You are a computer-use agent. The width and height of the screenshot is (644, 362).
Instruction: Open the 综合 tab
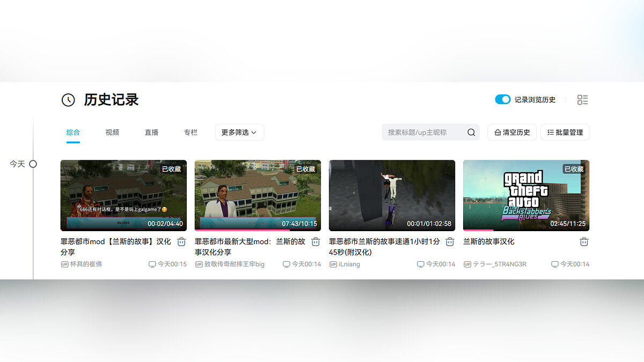(73, 132)
